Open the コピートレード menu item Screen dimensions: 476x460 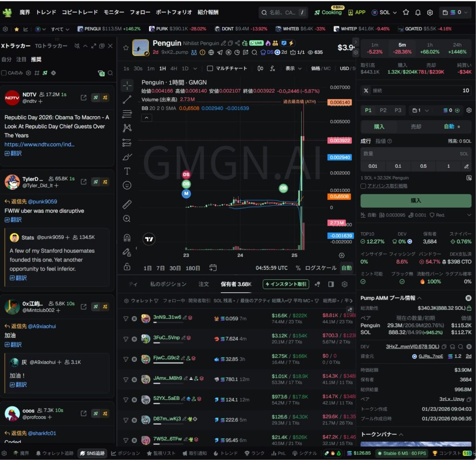point(79,13)
